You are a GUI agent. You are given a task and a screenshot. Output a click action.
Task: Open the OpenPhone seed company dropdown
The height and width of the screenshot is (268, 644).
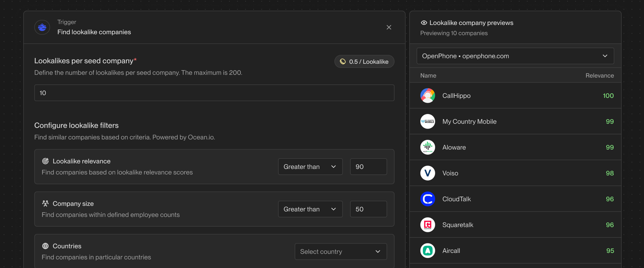point(515,56)
